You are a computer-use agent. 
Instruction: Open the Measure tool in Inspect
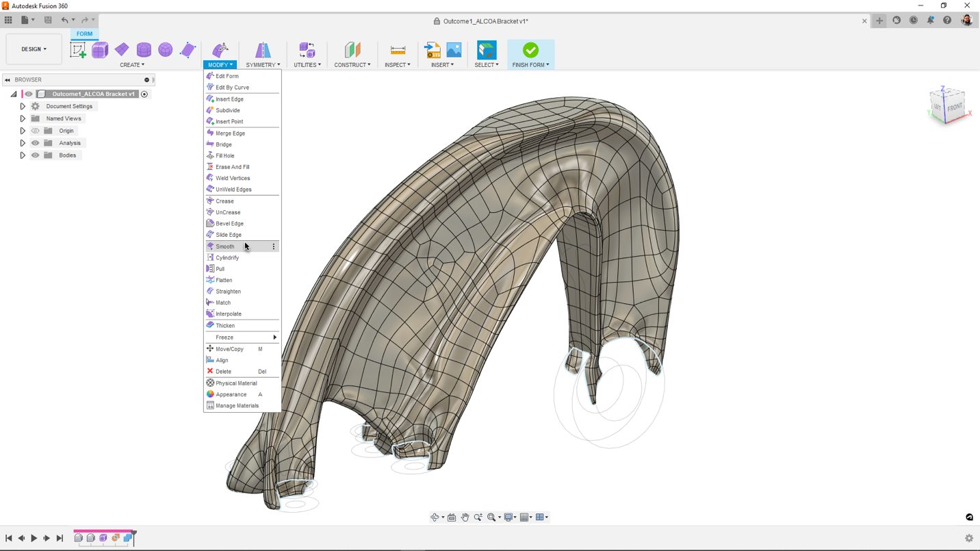pyautogui.click(x=398, y=50)
